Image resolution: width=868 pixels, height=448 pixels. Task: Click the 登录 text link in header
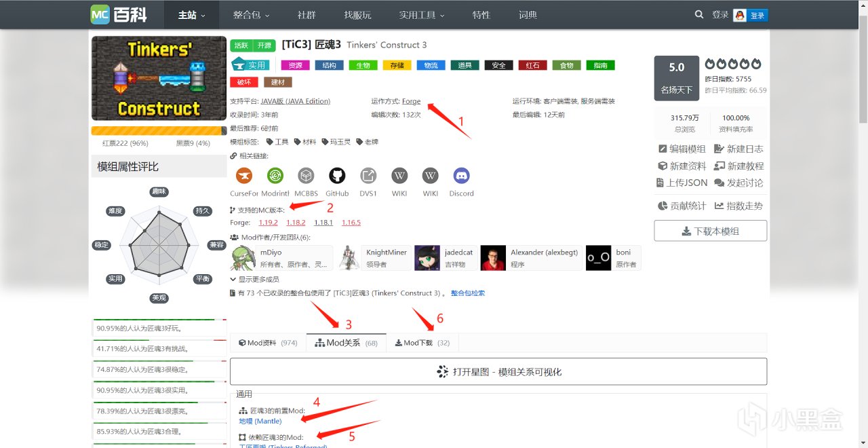[x=720, y=15]
